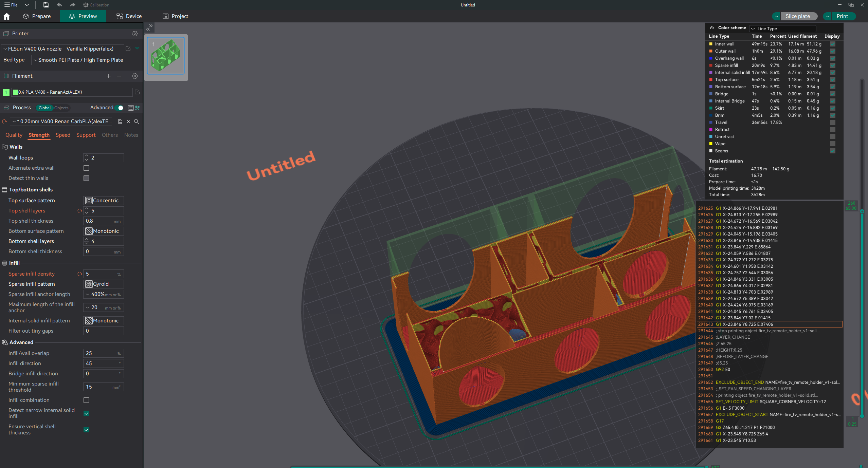
Task: Search process settings magnifier icon
Action: click(137, 121)
